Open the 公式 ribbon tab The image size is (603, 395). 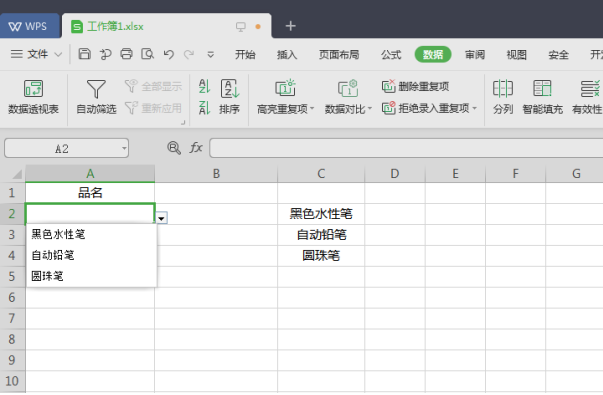(x=391, y=55)
